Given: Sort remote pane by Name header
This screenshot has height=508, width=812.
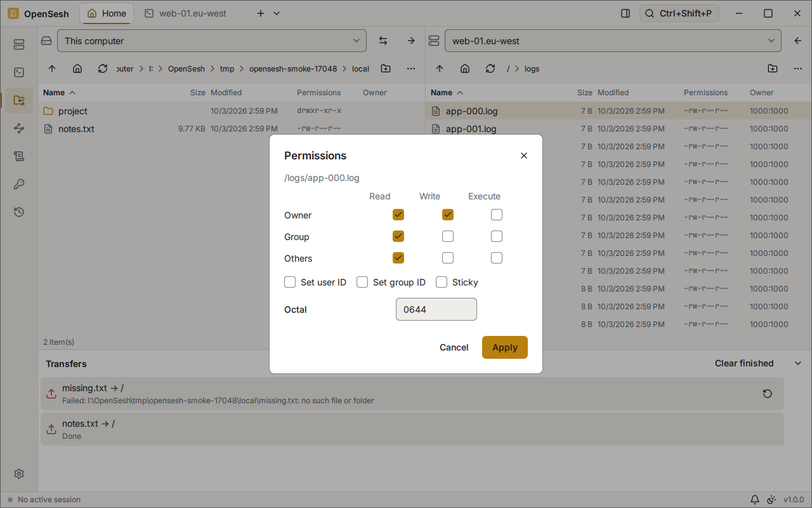Looking at the screenshot, I should (447, 93).
